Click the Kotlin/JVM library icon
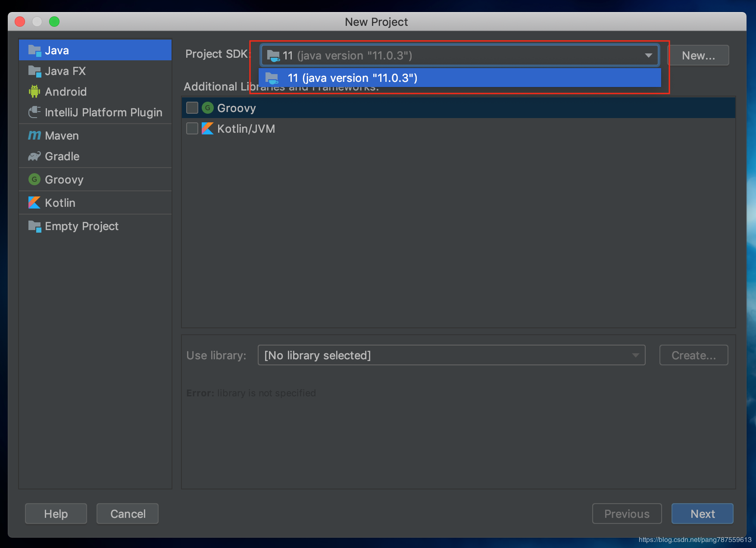This screenshot has width=756, height=548. pos(208,128)
